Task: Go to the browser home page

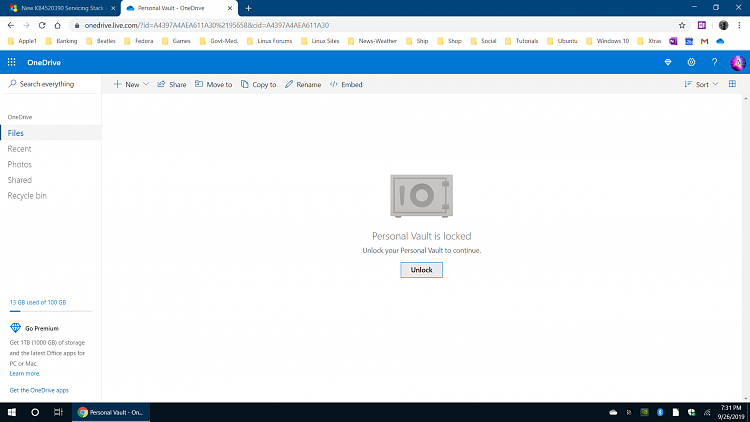Action: click(x=57, y=25)
